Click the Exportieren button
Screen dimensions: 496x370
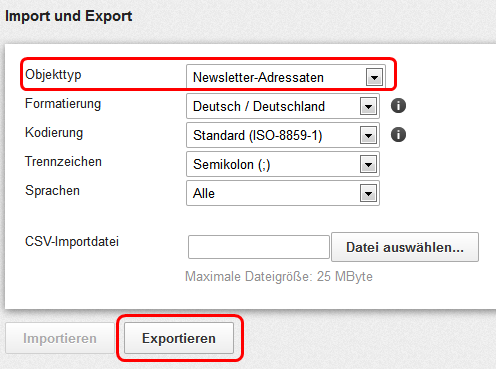(179, 338)
